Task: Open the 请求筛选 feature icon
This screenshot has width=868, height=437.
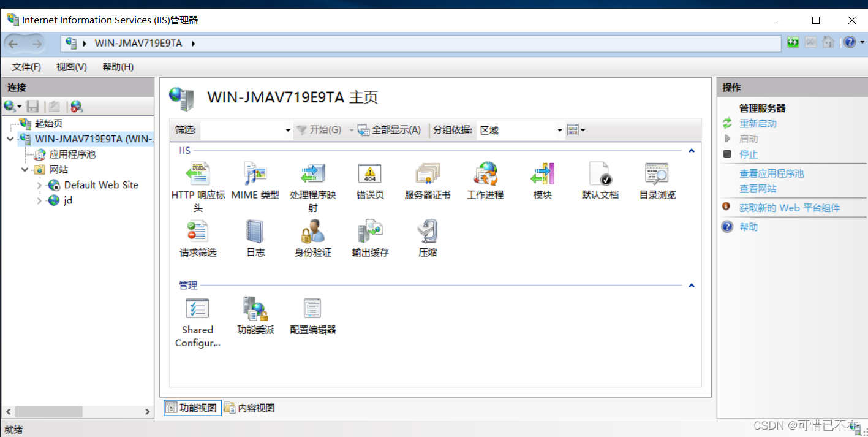Action: [x=198, y=232]
